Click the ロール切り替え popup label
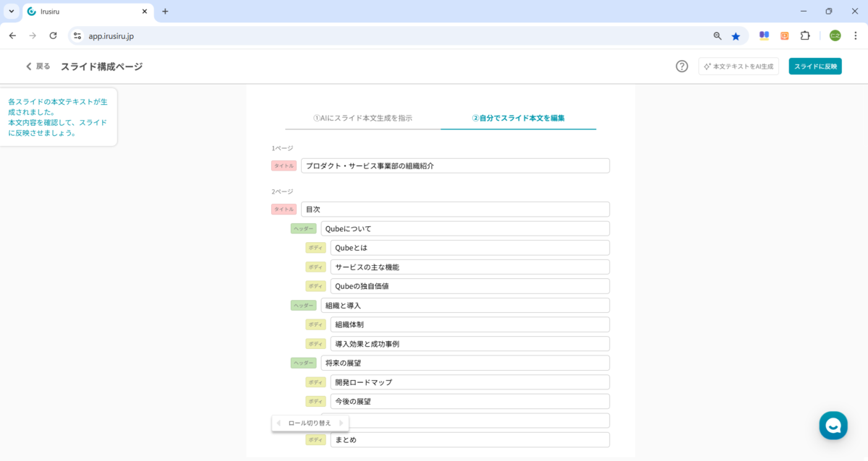Screen dimensions: 868x461 (x=310, y=423)
